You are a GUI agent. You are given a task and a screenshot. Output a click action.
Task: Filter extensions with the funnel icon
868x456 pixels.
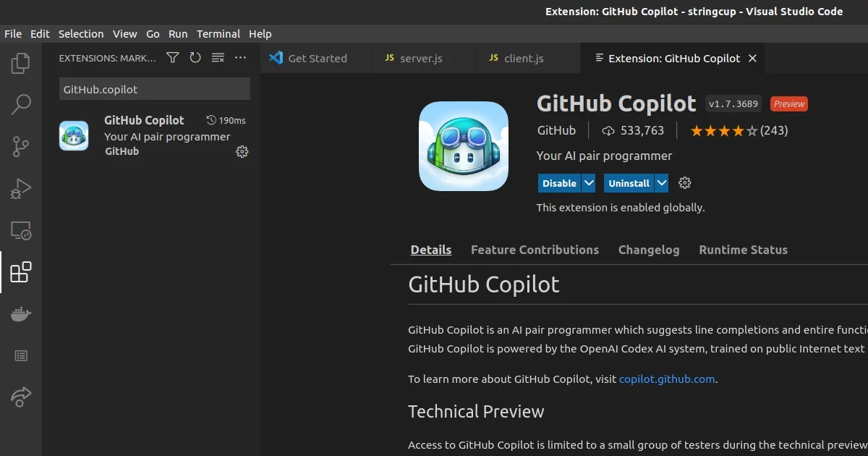(x=172, y=58)
